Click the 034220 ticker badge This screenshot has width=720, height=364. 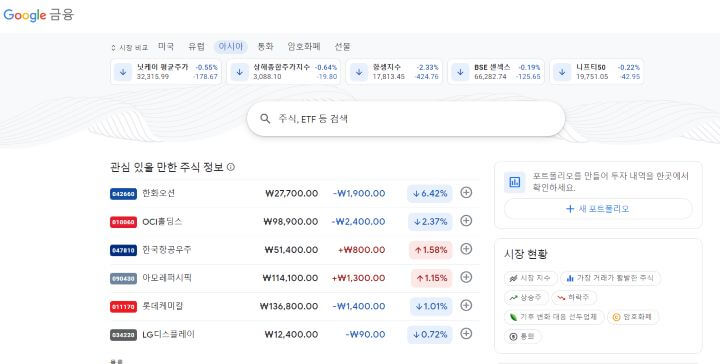click(123, 335)
